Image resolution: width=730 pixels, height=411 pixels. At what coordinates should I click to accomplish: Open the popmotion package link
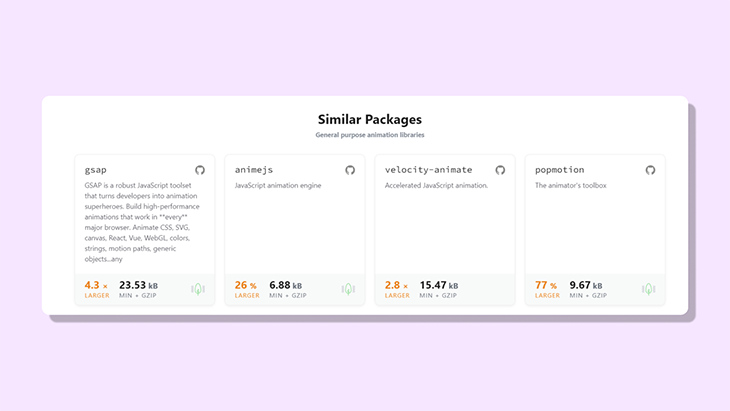click(559, 170)
